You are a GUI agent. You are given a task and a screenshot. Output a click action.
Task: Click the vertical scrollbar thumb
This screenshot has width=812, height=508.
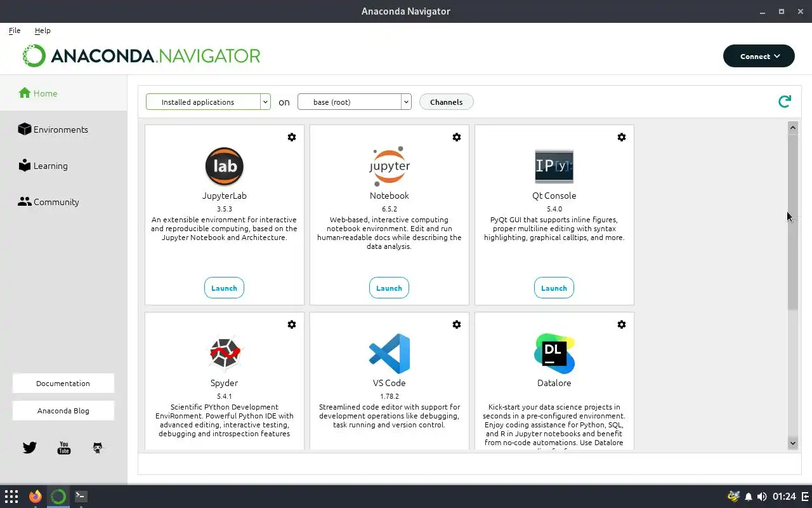point(793,222)
